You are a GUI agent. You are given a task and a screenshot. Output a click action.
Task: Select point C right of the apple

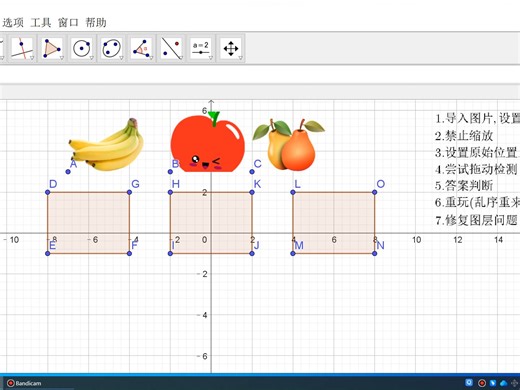point(252,172)
